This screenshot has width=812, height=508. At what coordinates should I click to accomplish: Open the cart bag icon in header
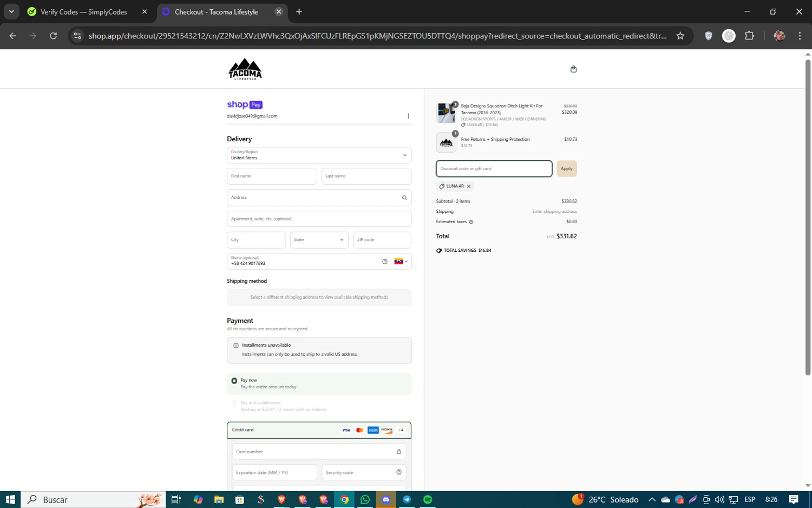[573, 69]
